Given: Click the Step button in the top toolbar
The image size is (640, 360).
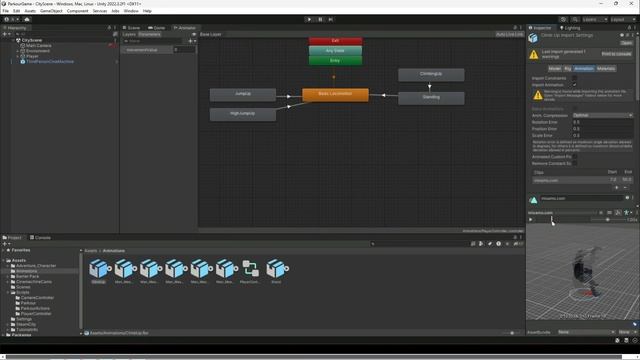Looking at the screenshot, I should point(331,19).
